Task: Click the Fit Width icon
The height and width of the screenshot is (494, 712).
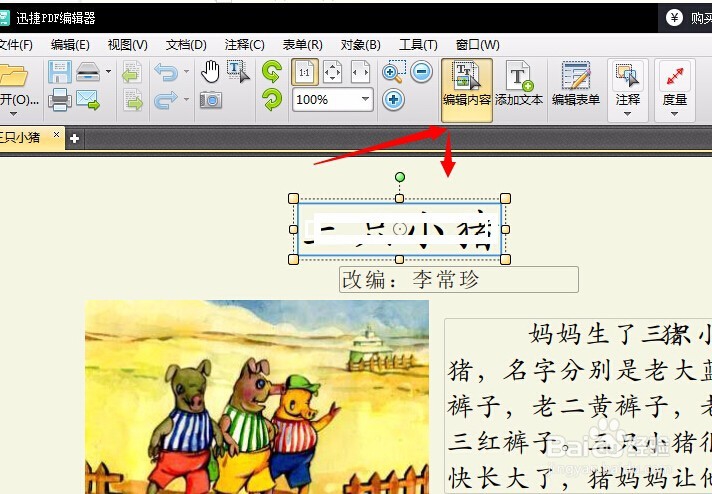Action: (x=360, y=72)
